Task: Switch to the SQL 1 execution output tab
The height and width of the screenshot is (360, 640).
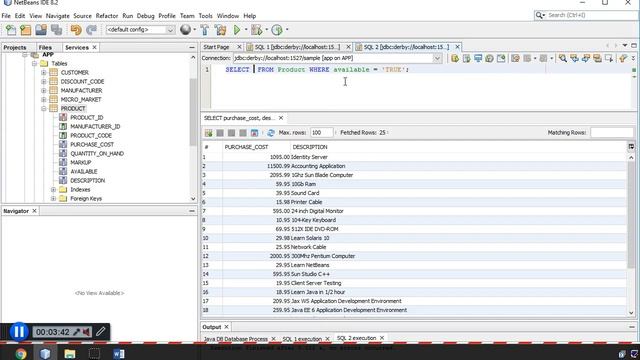Action: [x=302, y=339]
